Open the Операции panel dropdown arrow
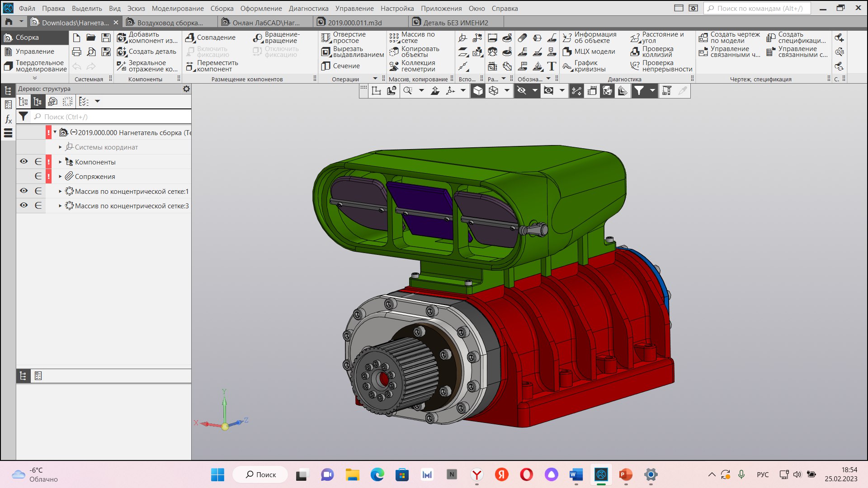 (375, 79)
